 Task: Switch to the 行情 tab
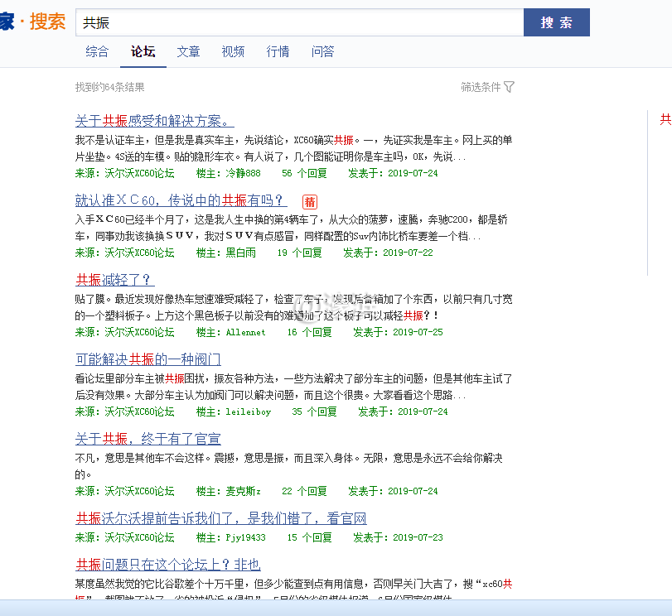coord(278,51)
